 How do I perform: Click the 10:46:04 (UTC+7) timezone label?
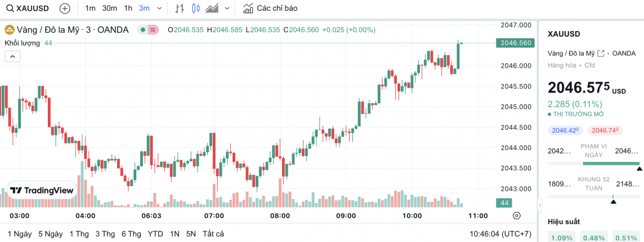(x=501, y=234)
